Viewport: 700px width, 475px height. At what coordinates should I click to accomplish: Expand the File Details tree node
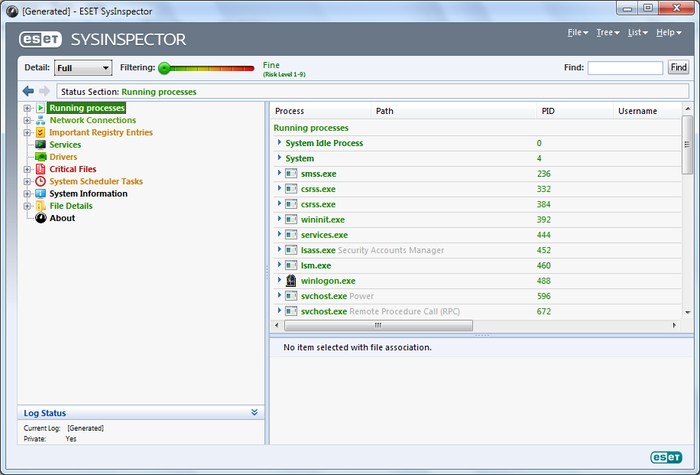[x=27, y=206]
